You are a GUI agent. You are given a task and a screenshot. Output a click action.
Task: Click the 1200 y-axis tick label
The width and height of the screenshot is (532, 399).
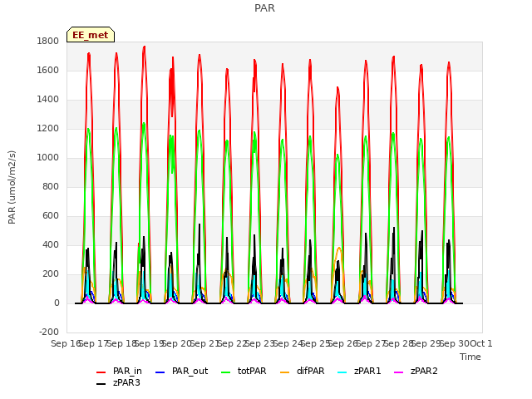pos(48,129)
